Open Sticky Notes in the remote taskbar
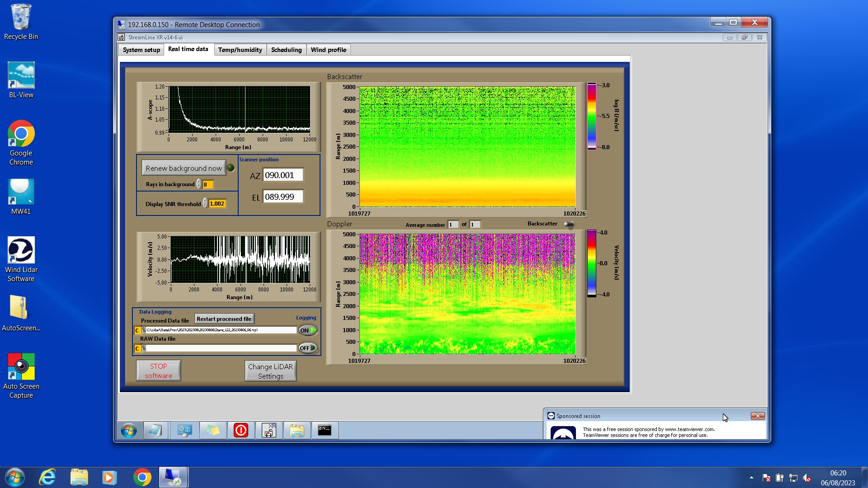This screenshot has width=868, height=488. [213, 430]
